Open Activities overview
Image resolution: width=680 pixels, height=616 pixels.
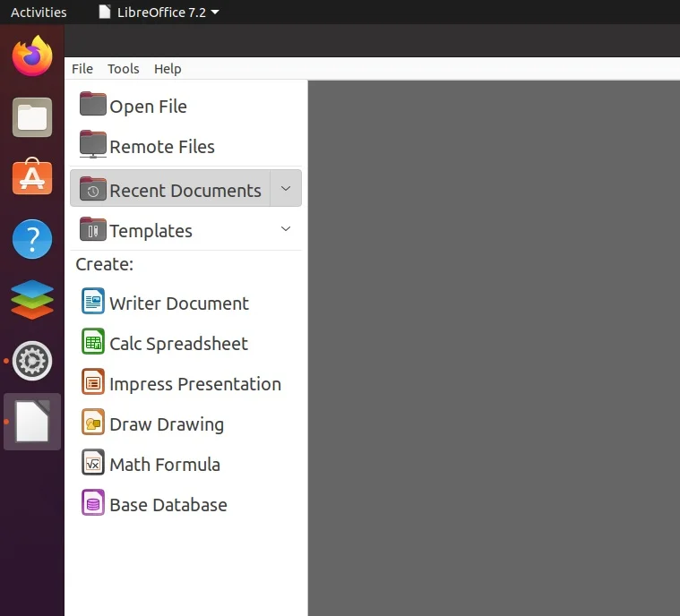pyautogui.click(x=39, y=13)
